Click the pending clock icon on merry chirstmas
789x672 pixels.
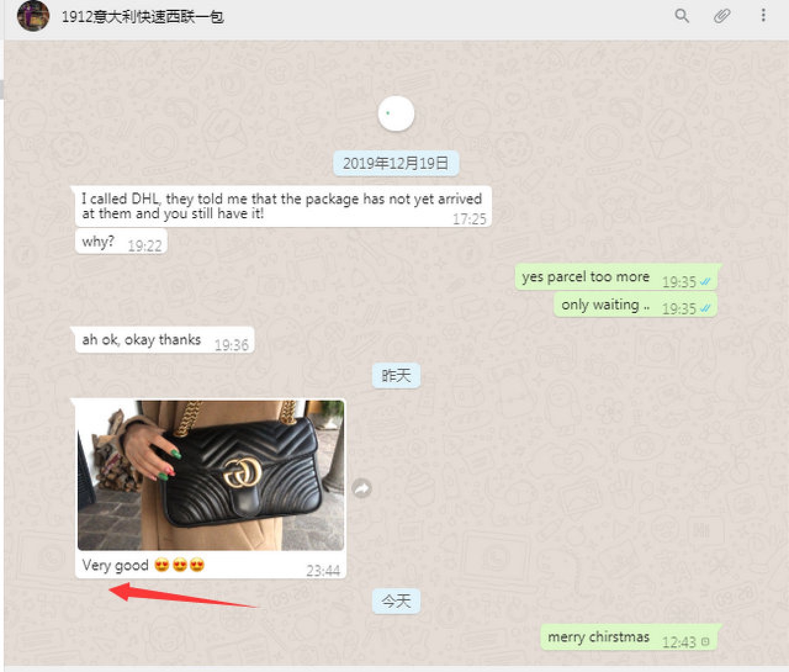(x=705, y=642)
